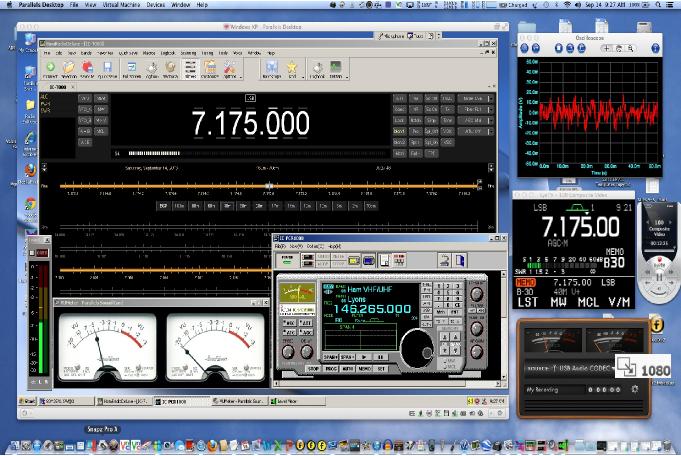681x456 pixels.
Task: Click the Firefox icon on the Windows XP desktop
Action: [30, 169]
